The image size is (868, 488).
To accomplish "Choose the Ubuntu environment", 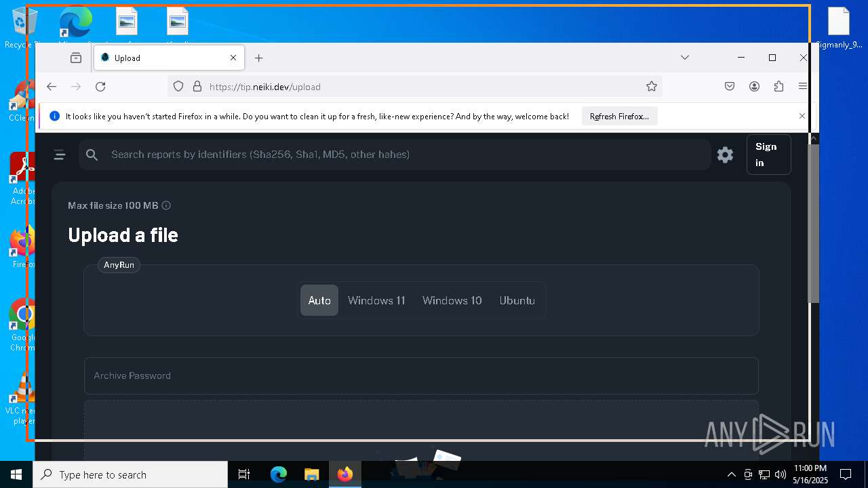I will pos(517,300).
